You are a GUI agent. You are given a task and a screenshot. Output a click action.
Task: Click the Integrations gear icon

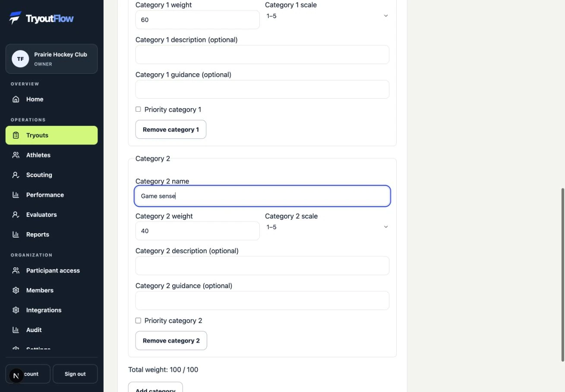(16, 310)
